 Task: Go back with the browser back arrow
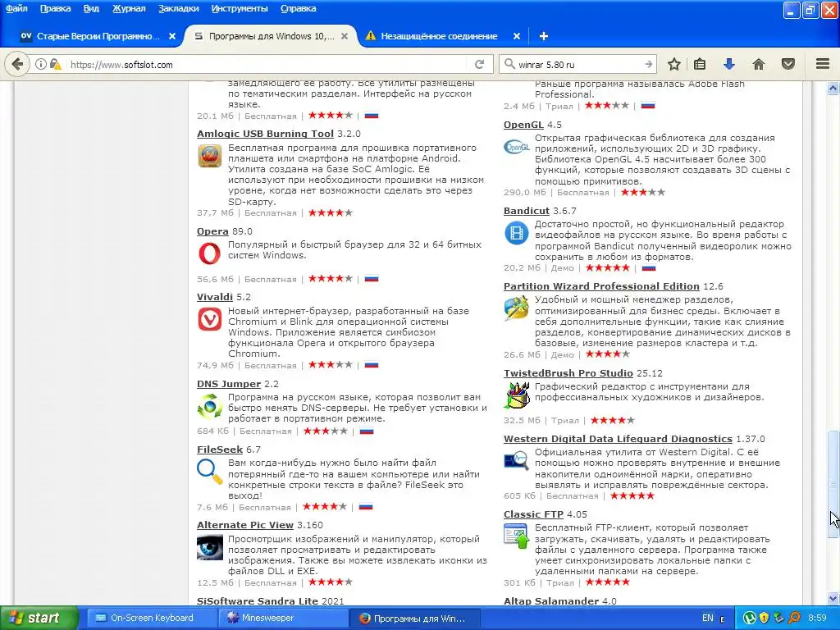(17, 64)
